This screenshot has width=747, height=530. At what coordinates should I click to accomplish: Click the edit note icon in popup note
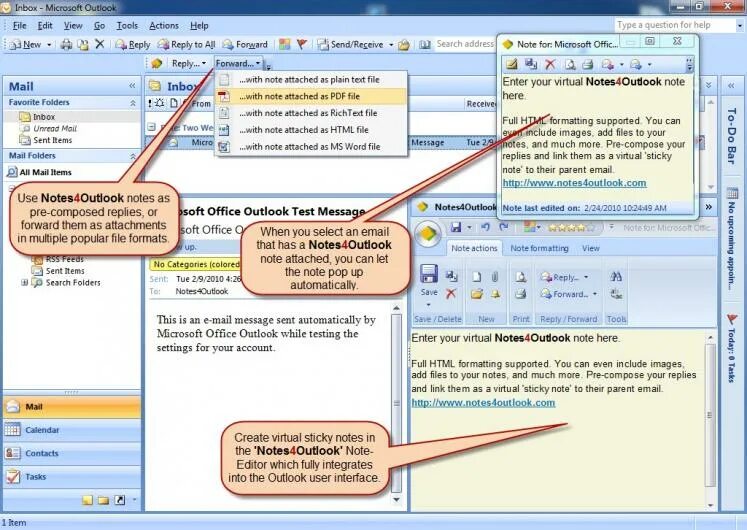[x=512, y=64]
